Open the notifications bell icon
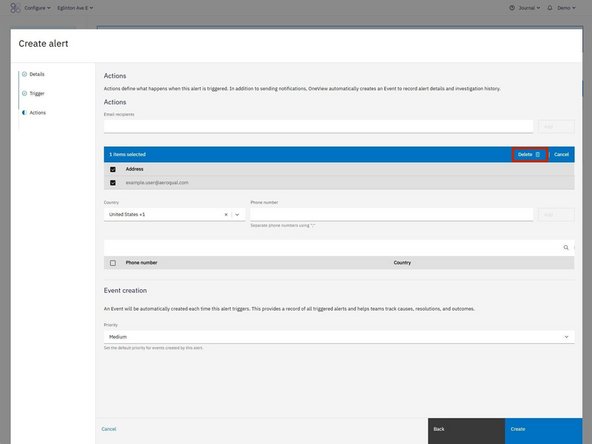 [x=550, y=8]
